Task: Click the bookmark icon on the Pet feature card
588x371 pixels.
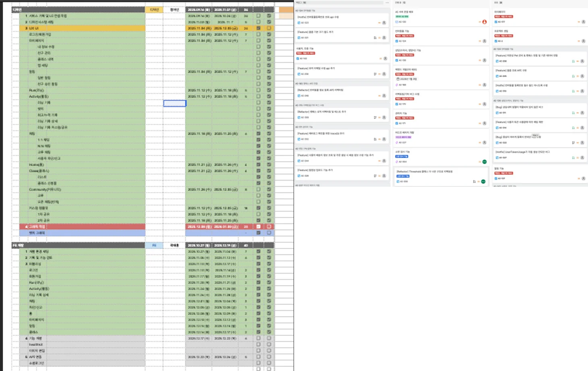Action: (573, 62)
